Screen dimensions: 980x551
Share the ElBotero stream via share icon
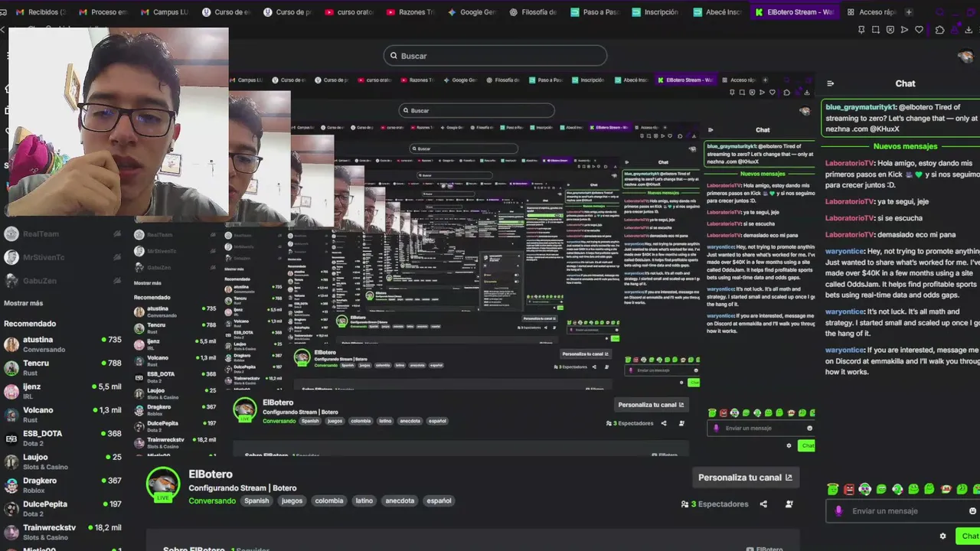pos(763,504)
